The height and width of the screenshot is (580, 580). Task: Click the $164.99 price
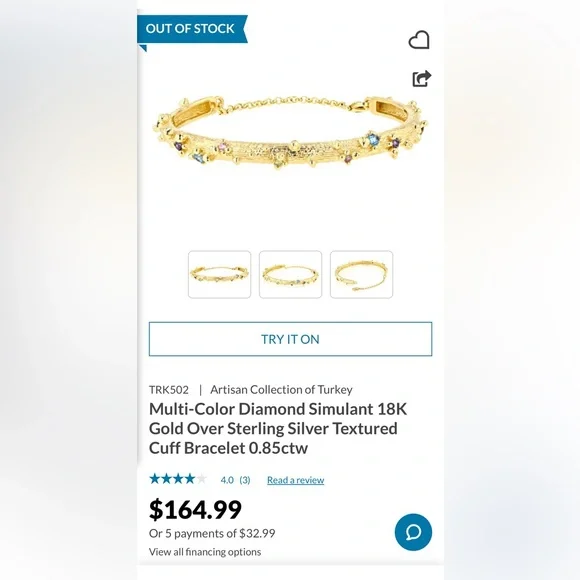tap(195, 510)
